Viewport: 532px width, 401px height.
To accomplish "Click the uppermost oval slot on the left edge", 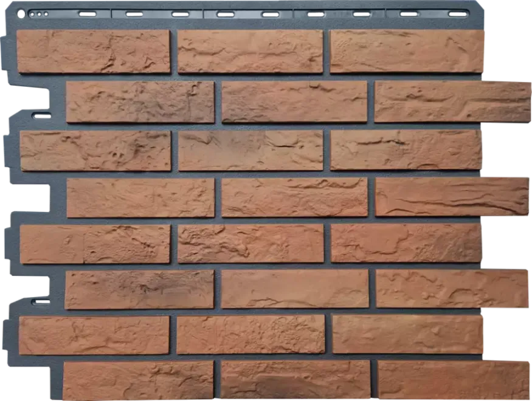I will coord(41,115).
